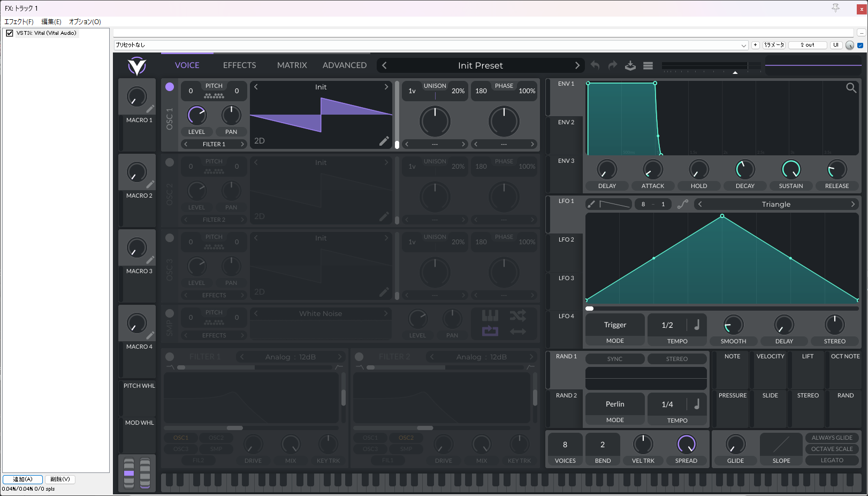Click the redo arrow icon
868x496 pixels.
tap(613, 65)
